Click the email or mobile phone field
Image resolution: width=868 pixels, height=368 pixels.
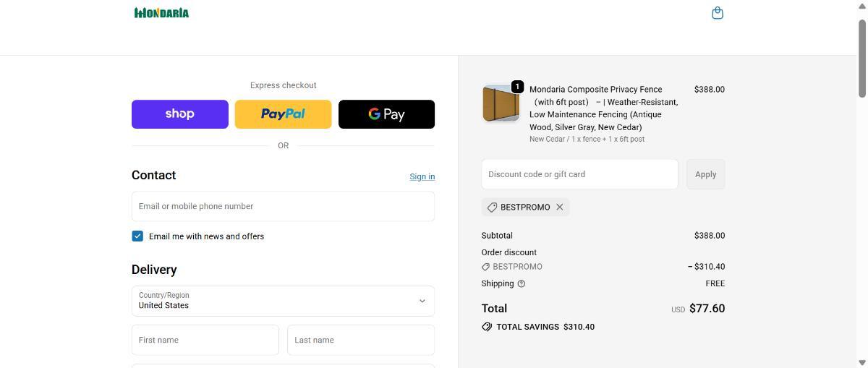[283, 206]
